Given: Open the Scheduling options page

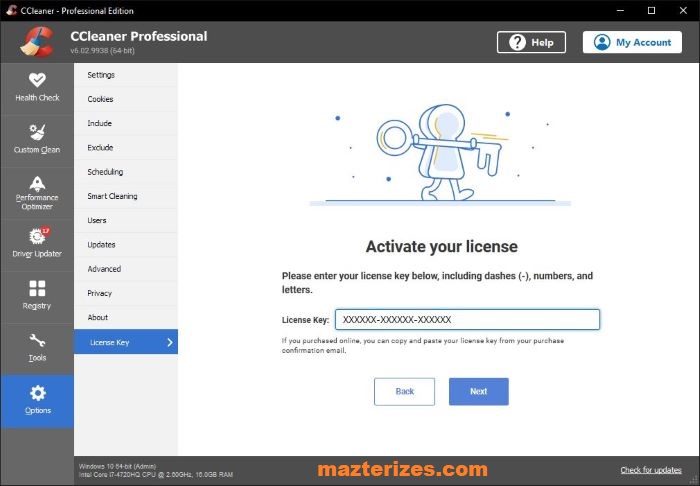Looking at the screenshot, I should (126, 172).
